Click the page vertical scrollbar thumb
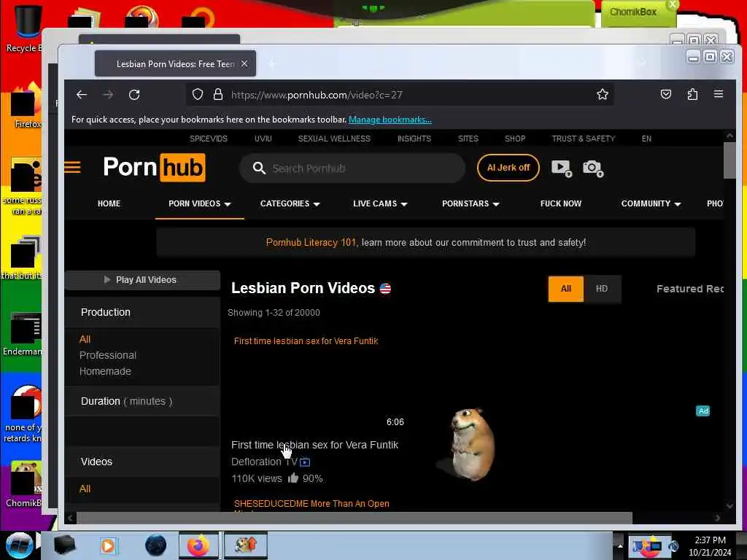This screenshot has width=747, height=560. 729,160
